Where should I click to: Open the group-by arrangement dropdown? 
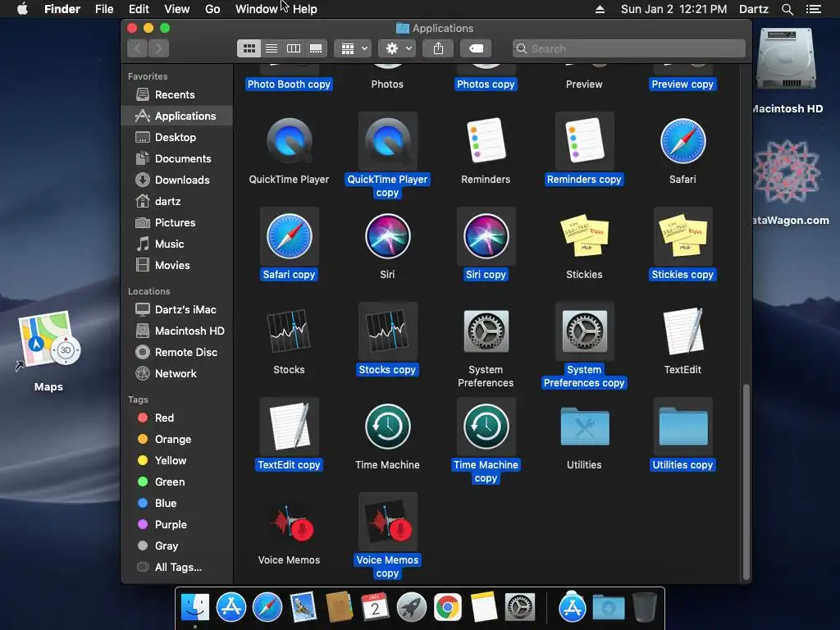tap(353, 48)
